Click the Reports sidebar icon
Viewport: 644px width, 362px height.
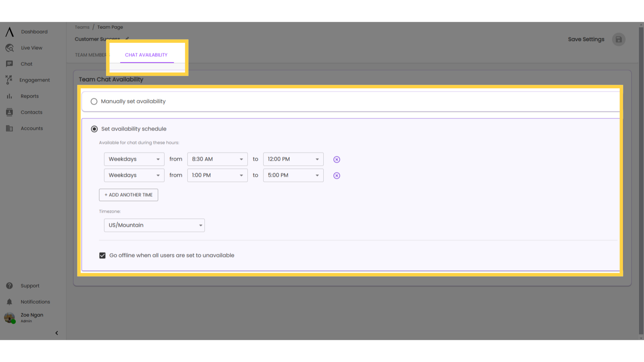pyautogui.click(x=9, y=96)
